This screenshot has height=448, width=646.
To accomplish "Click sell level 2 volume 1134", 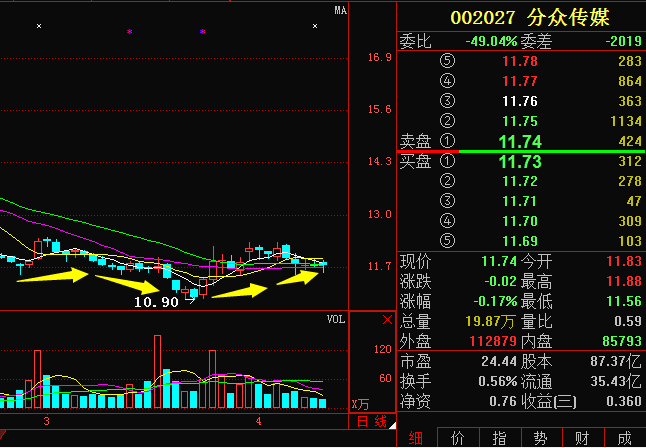I will click(626, 121).
